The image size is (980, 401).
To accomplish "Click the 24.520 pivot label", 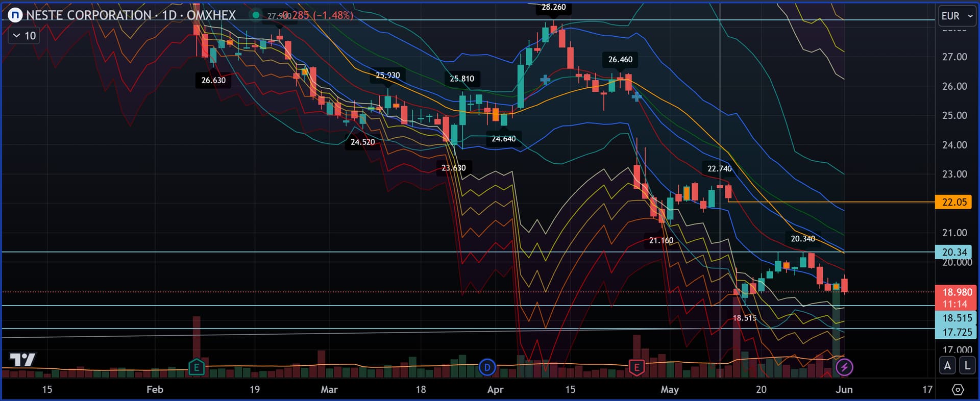I will point(362,142).
